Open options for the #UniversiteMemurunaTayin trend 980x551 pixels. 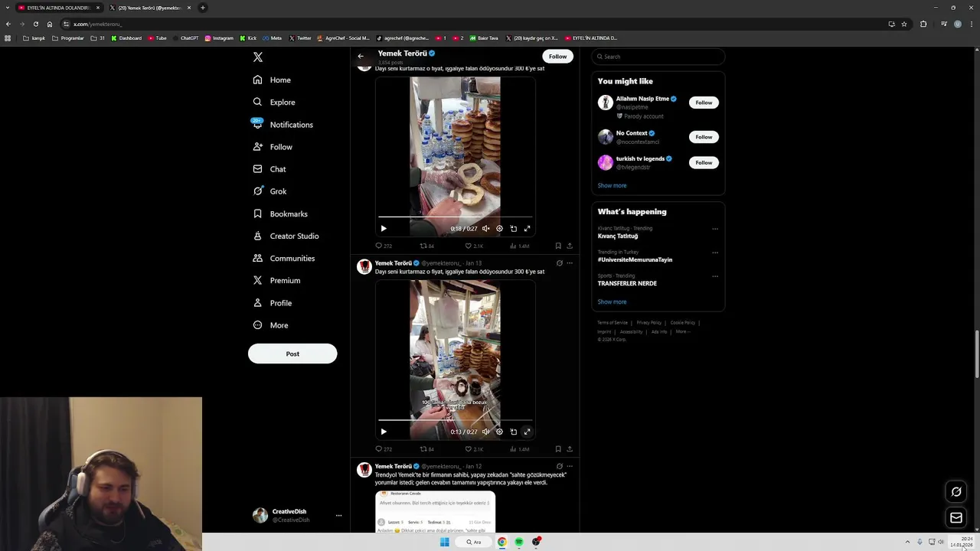(x=715, y=253)
